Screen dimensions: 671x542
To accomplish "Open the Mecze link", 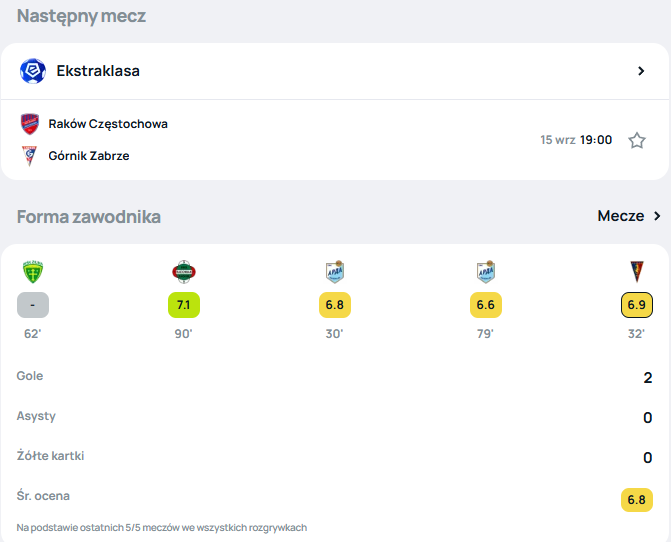I will [621, 216].
